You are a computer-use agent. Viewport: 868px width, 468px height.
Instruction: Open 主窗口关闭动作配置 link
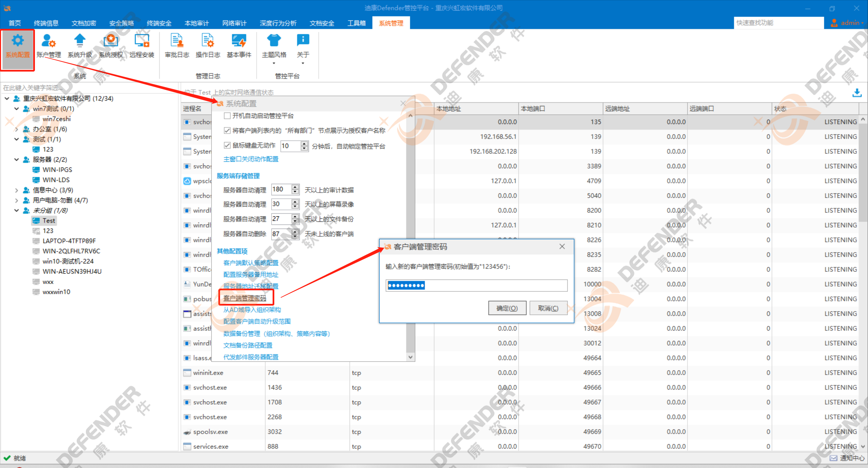coord(251,159)
